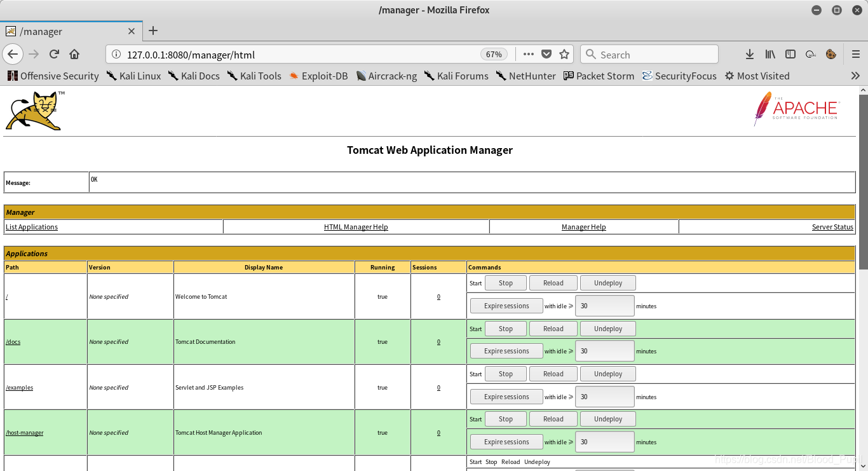Undeploy the /docs application
Viewport: 868px width, 471px height.
pos(608,329)
